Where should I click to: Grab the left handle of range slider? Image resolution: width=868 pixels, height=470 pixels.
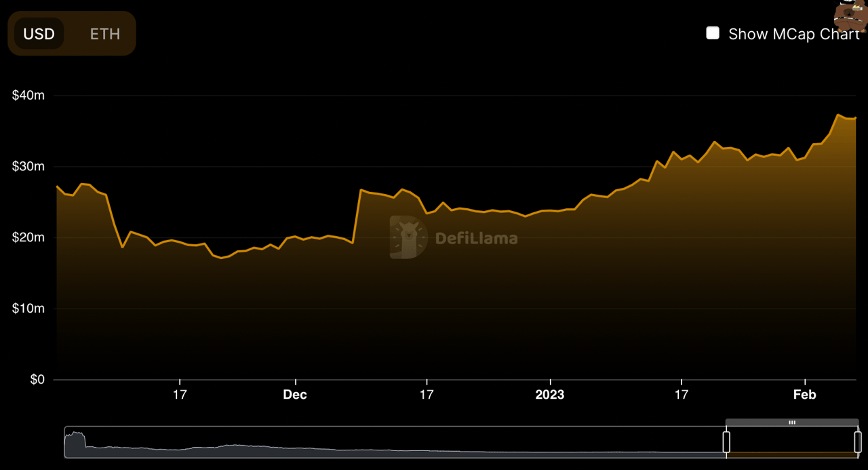click(726, 442)
